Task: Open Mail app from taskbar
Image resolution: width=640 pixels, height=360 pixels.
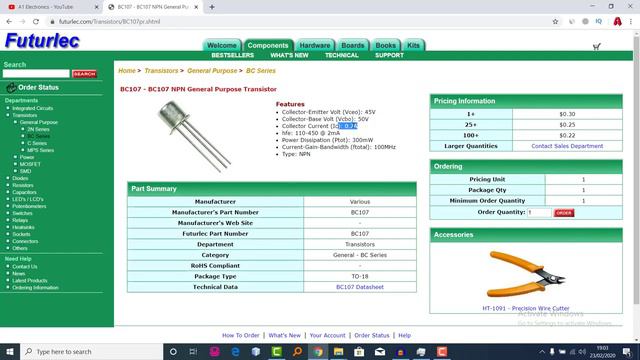Action: (380, 351)
